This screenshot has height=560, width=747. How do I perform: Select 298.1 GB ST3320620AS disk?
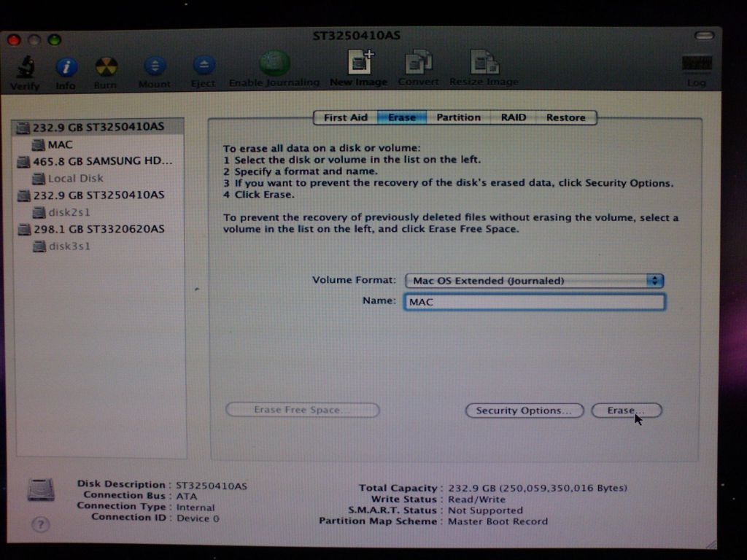coord(98,230)
